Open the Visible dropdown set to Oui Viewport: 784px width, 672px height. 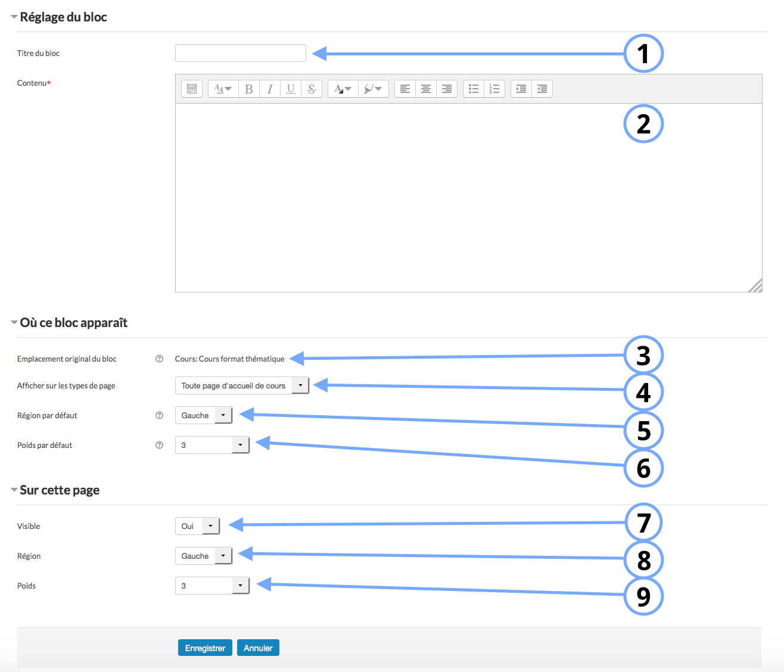pos(197,526)
